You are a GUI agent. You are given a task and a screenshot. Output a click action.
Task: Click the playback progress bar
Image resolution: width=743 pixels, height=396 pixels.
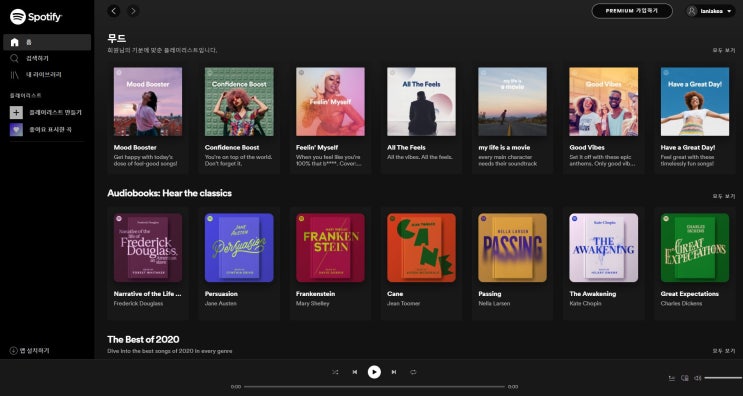374,387
